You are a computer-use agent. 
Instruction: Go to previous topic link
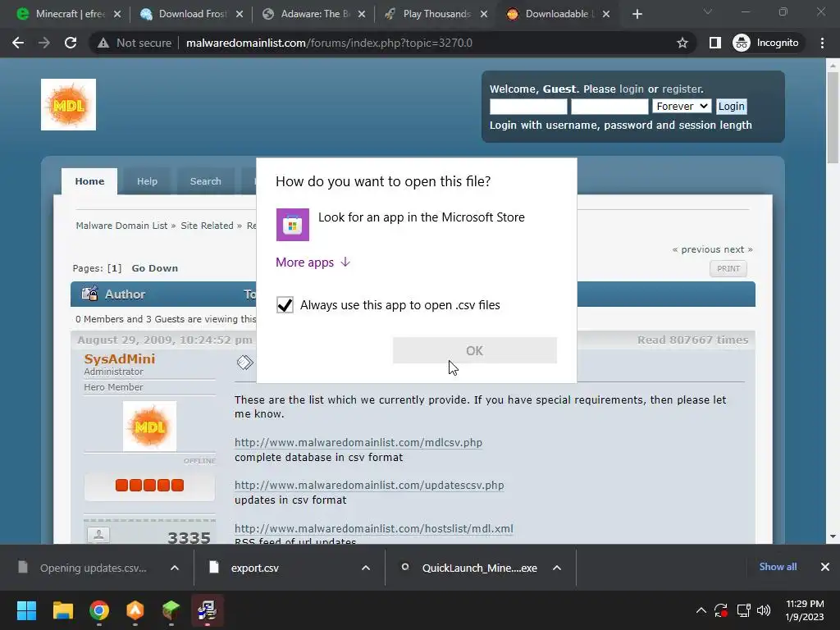coord(701,249)
